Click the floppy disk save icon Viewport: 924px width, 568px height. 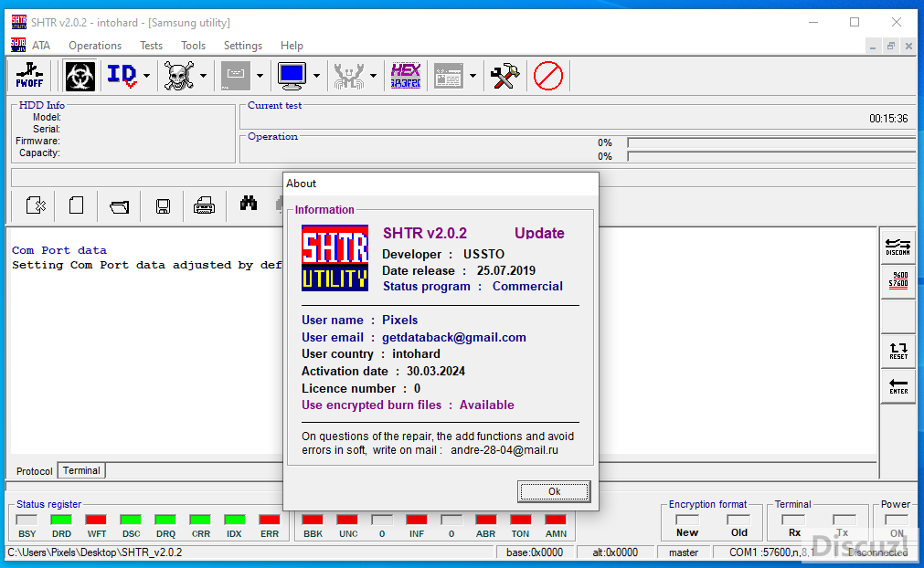[163, 205]
